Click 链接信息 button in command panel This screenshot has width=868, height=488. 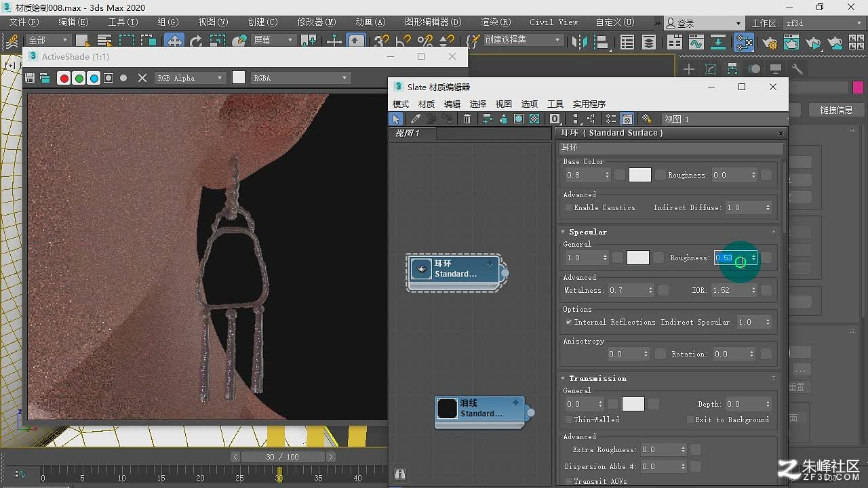click(836, 110)
